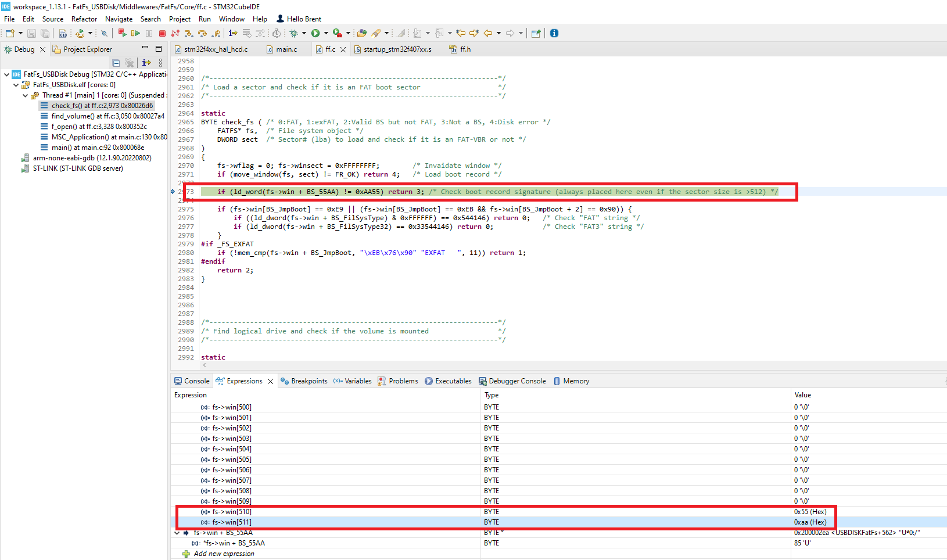
Task: Click the red Terminate button
Action: [x=163, y=33]
